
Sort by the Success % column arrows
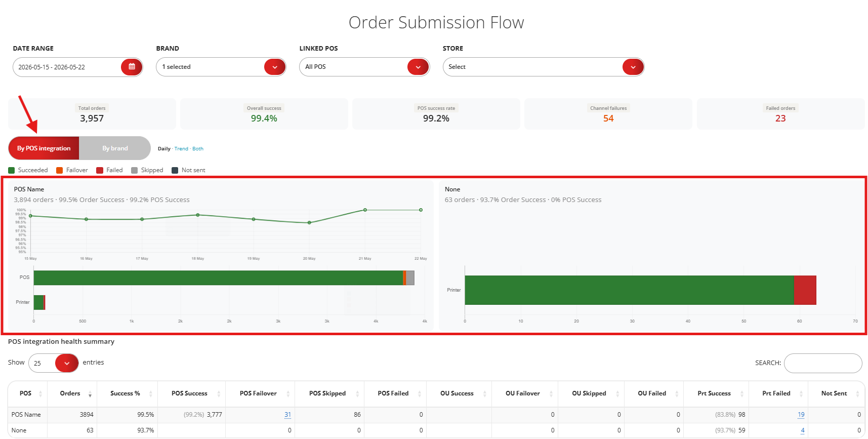coord(151,394)
